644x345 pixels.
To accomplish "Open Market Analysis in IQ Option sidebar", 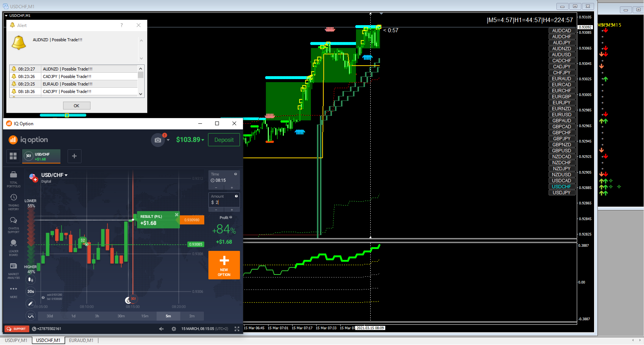I will (x=14, y=271).
